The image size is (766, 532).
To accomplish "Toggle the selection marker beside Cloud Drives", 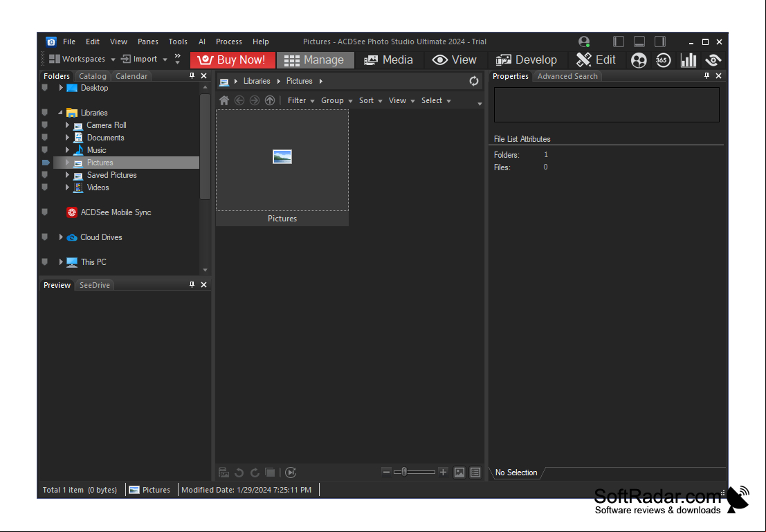I will point(45,237).
